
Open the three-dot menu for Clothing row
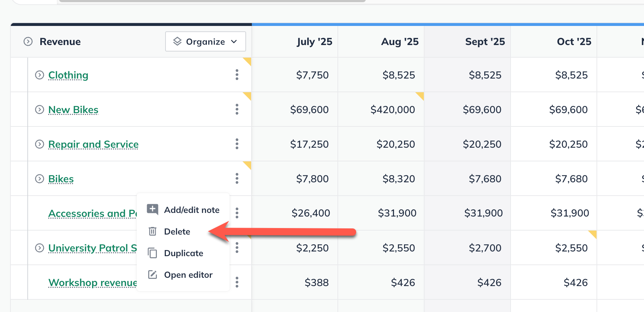point(237,75)
